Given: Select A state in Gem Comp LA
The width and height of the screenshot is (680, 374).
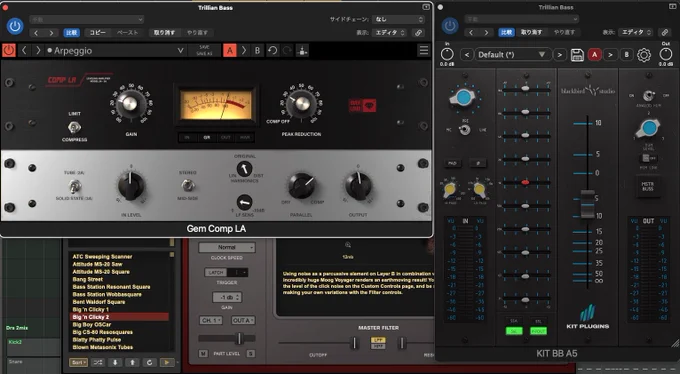Looking at the screenshot, I should point(230,50).
